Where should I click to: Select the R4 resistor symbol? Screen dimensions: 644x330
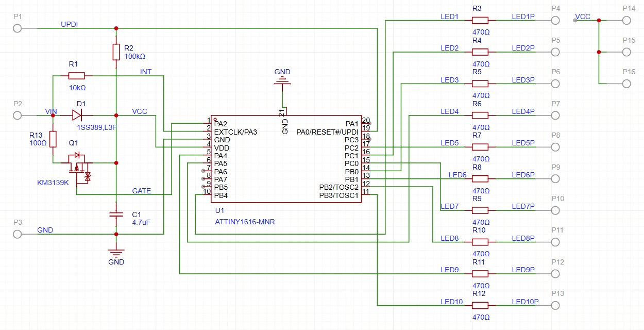480,52
